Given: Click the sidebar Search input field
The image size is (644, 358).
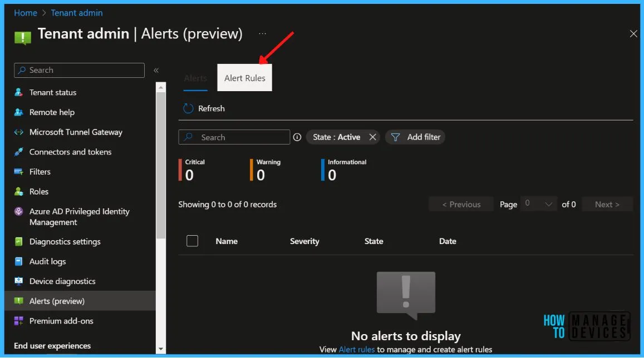Looking at the screenshot, I should pos(79,70).
